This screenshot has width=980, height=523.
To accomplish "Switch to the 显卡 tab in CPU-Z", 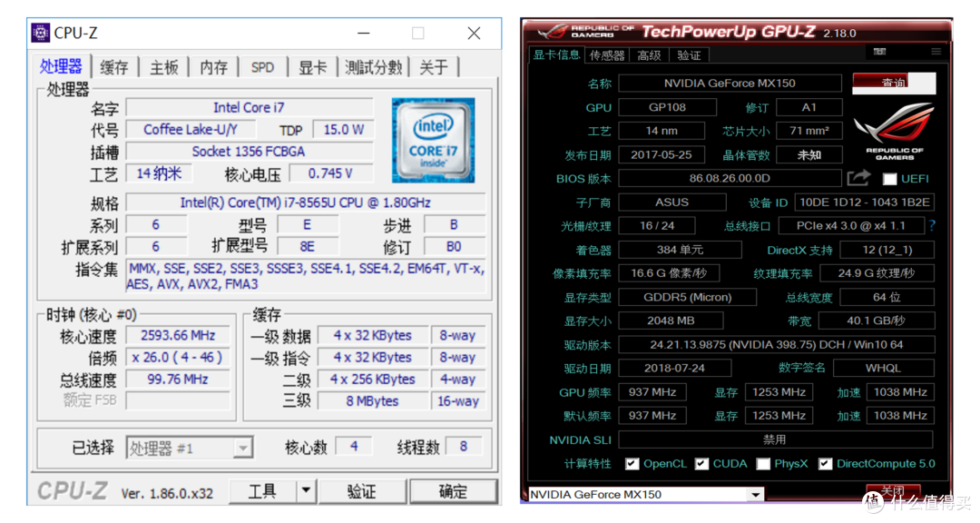I will tap(312, 67).
